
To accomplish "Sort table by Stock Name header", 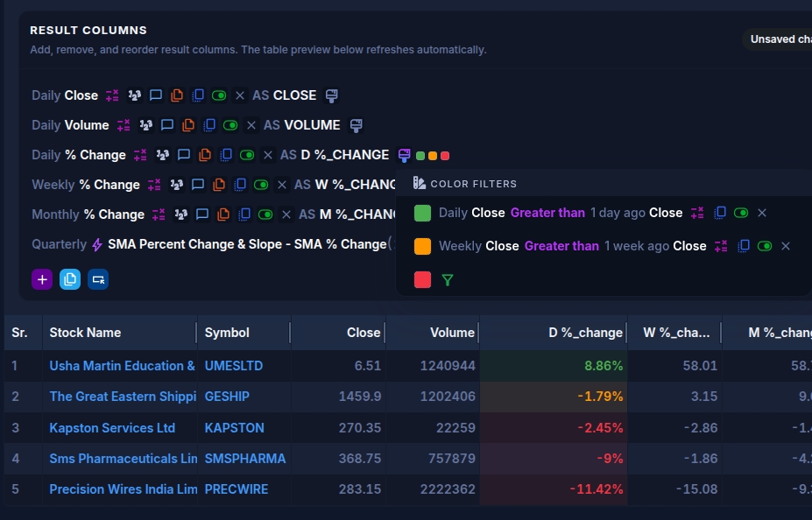I will coord(85,333).
